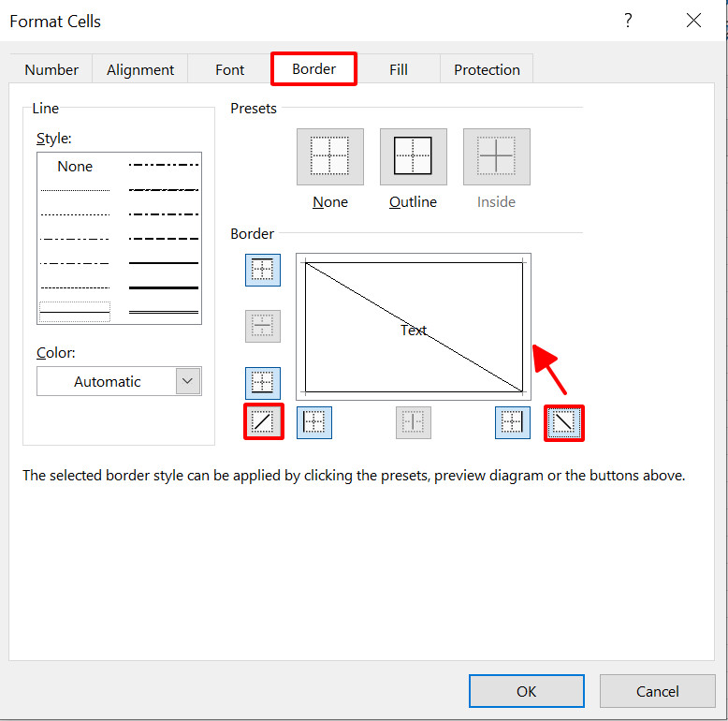The width and height of the screenshot is (728, 721).
Task: Apply the diagonal down border icon
Action: [564, 422]
